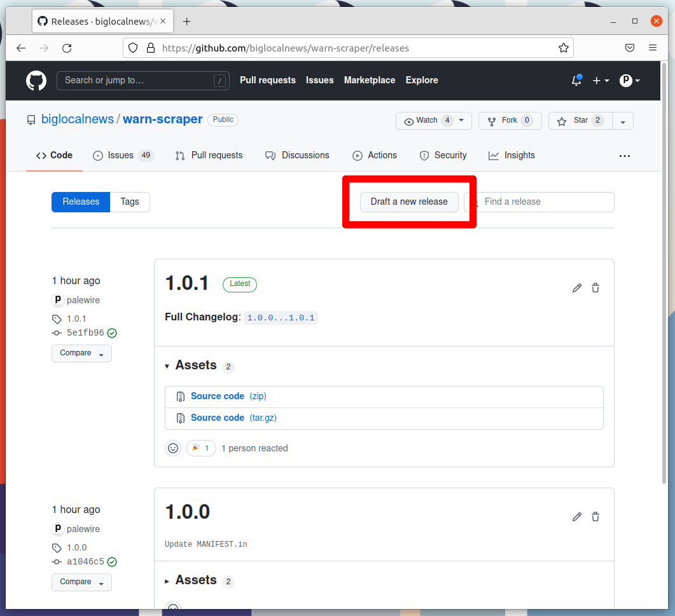Viewport: 675px width, 616px height.
Task: Open commit a1046c5
Action: coord(85,561)
